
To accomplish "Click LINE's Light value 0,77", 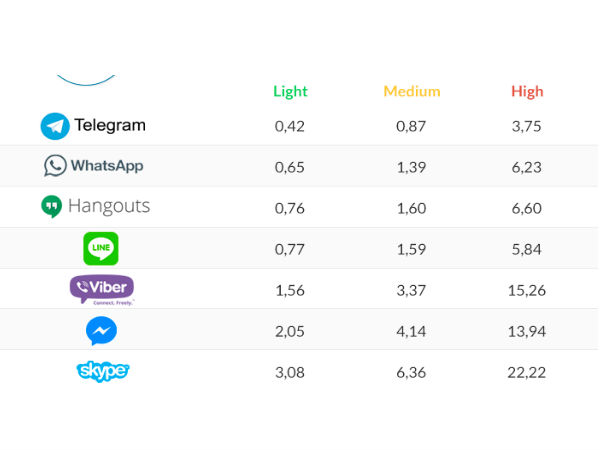I will click(x=290, y=249).
